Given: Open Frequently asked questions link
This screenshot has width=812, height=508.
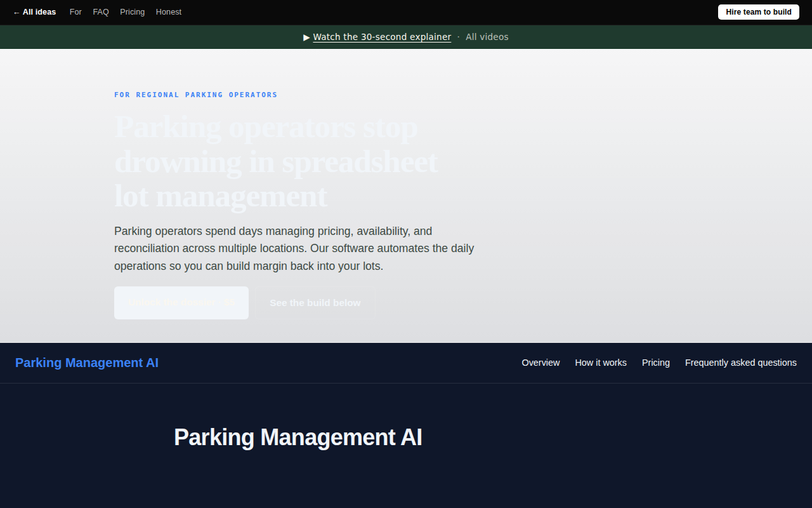Looking at the screenshot, I should click(741, 363).
